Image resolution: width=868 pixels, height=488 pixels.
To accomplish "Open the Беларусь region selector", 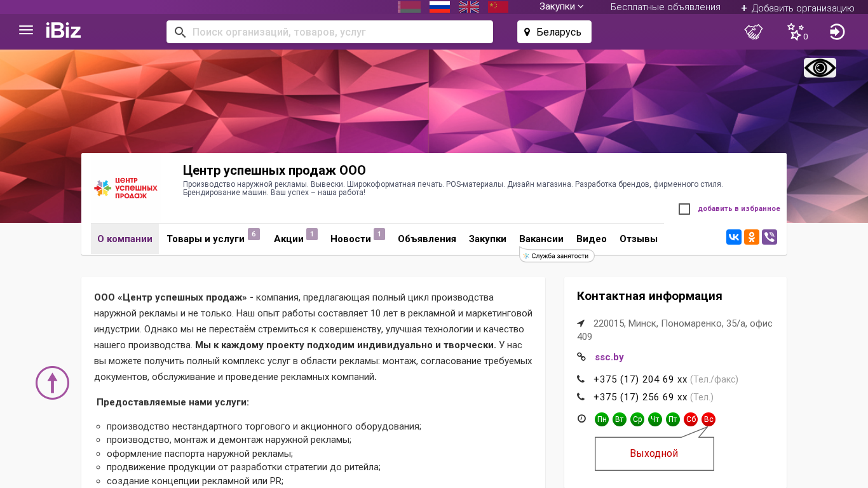I will pyautogui.click(x=554, y=32).
